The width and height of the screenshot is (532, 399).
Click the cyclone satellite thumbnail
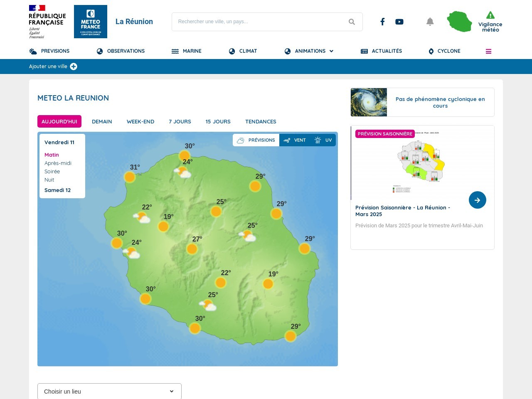click(x=369, y=102)
